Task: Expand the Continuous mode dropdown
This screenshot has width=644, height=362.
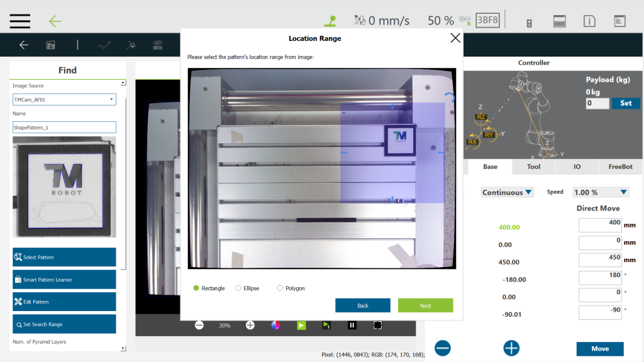Action: pyautogui.click(x=507, y=192)
